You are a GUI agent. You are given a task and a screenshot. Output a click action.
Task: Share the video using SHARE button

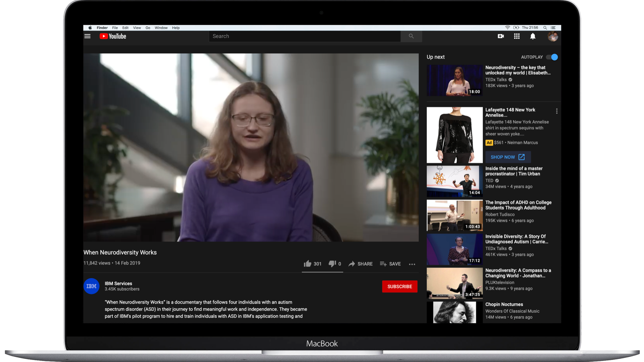pyautogui.click(x=361, y=264)
